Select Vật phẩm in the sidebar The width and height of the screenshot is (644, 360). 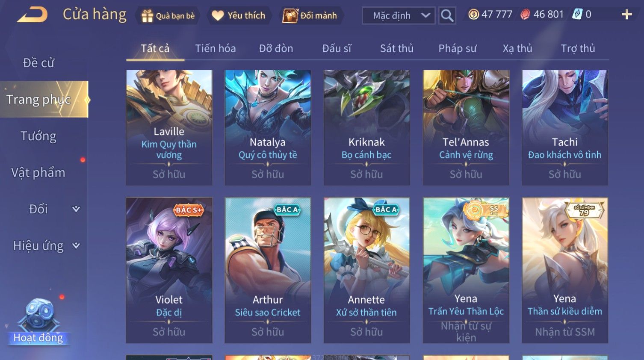[38, 173]
